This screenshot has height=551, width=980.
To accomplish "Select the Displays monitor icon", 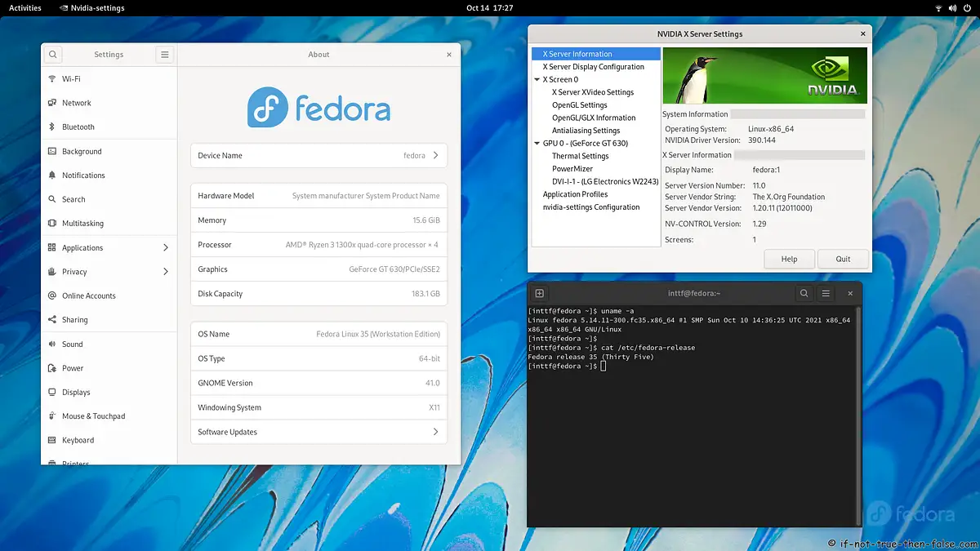I will [52, 393].
